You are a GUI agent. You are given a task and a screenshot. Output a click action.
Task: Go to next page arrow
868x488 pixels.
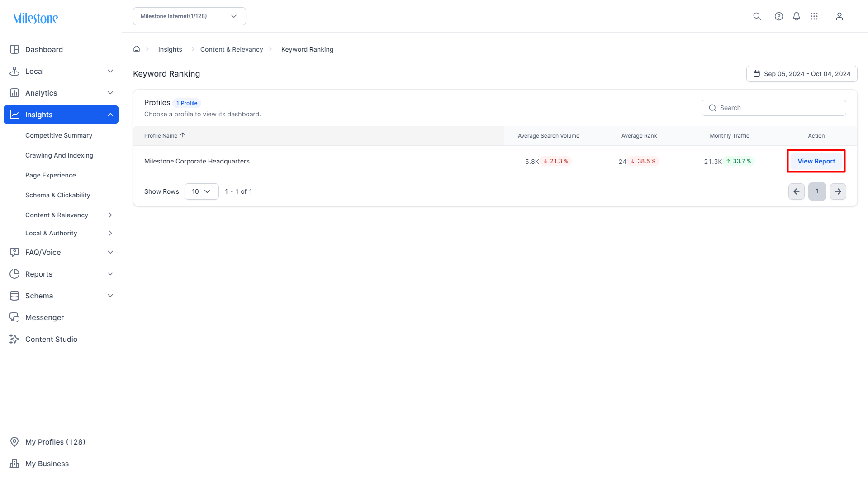tap(838, 191)
